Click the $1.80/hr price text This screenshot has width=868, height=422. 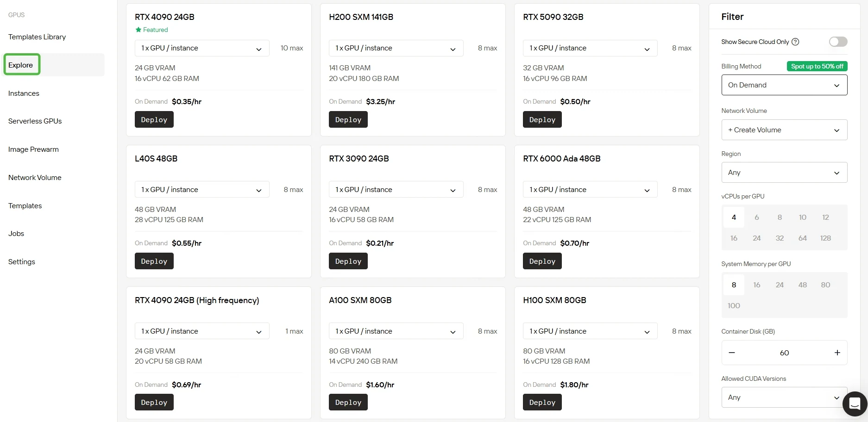574,385
